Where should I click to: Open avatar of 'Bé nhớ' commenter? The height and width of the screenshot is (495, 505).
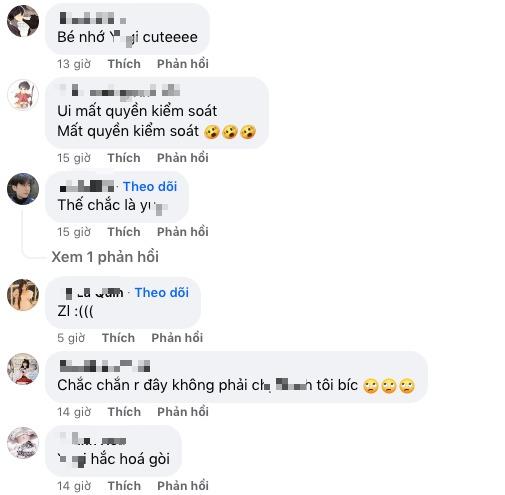[x=23, y=21]
